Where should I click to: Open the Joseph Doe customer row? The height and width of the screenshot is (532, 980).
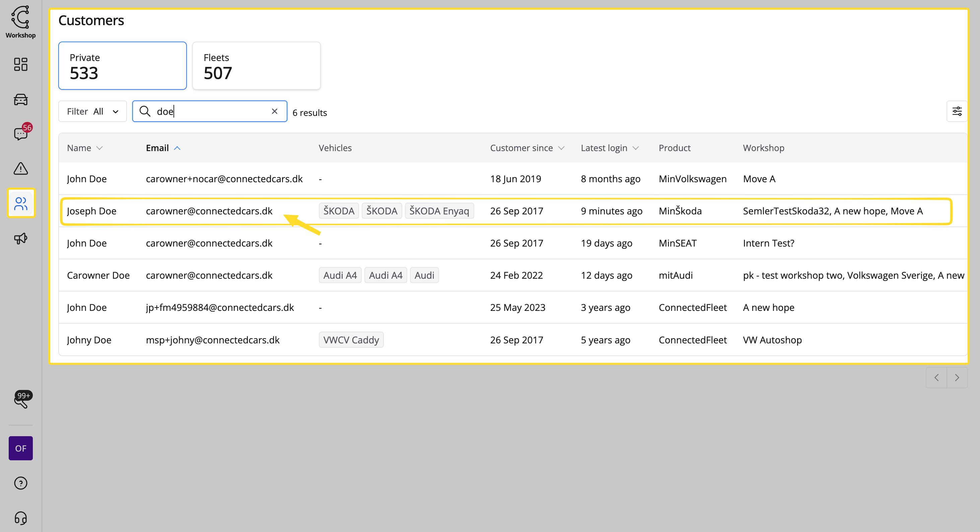pos(92,211)
